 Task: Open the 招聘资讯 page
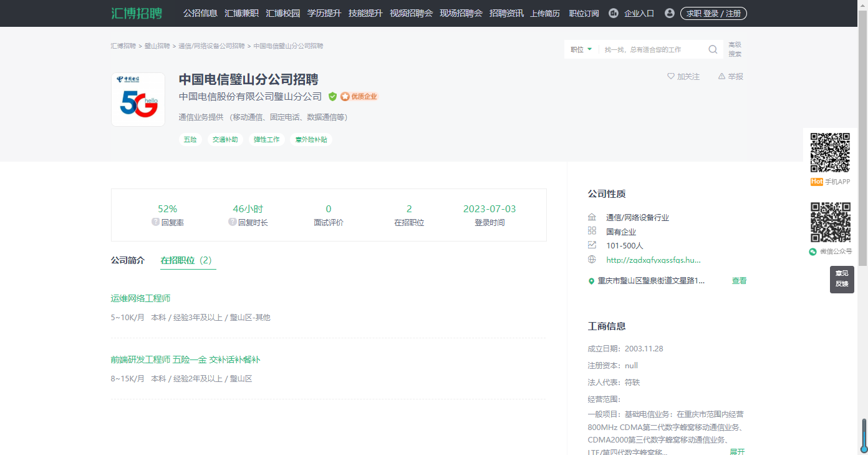[506, 13]
